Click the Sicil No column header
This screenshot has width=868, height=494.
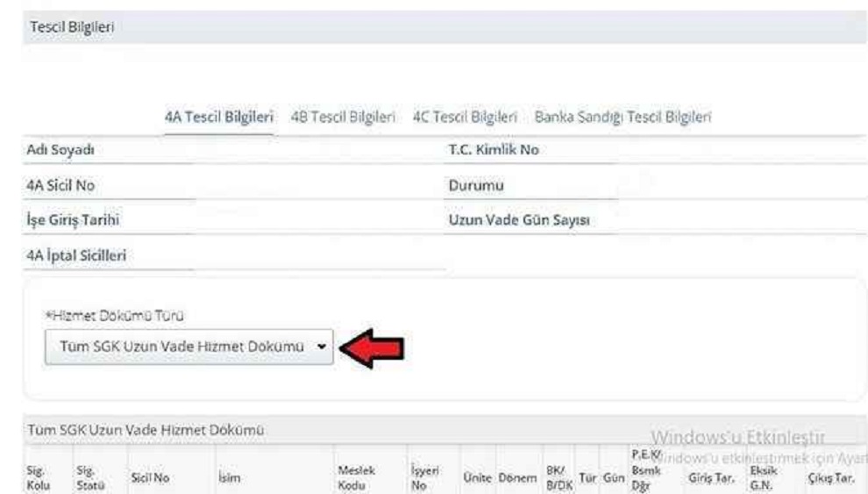pyautogui.click(x=148, y=480)
